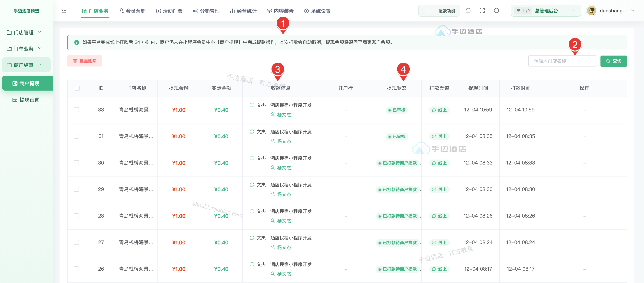The image size is (644, 283).
Task: Click 门店业务 building icon in top nav
Action: coord(84,11)
